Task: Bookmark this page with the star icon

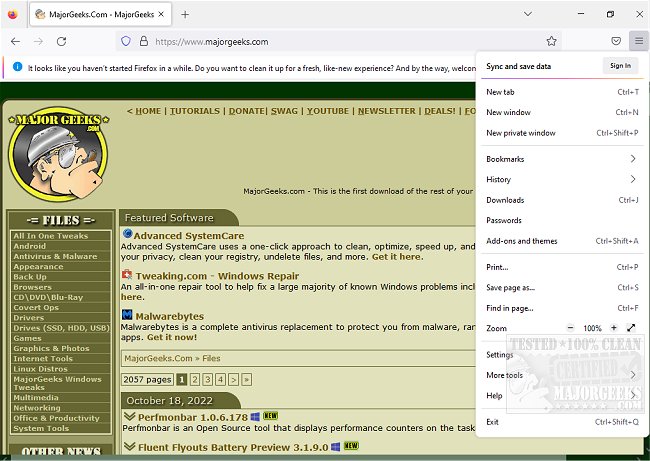Action: 551,41
